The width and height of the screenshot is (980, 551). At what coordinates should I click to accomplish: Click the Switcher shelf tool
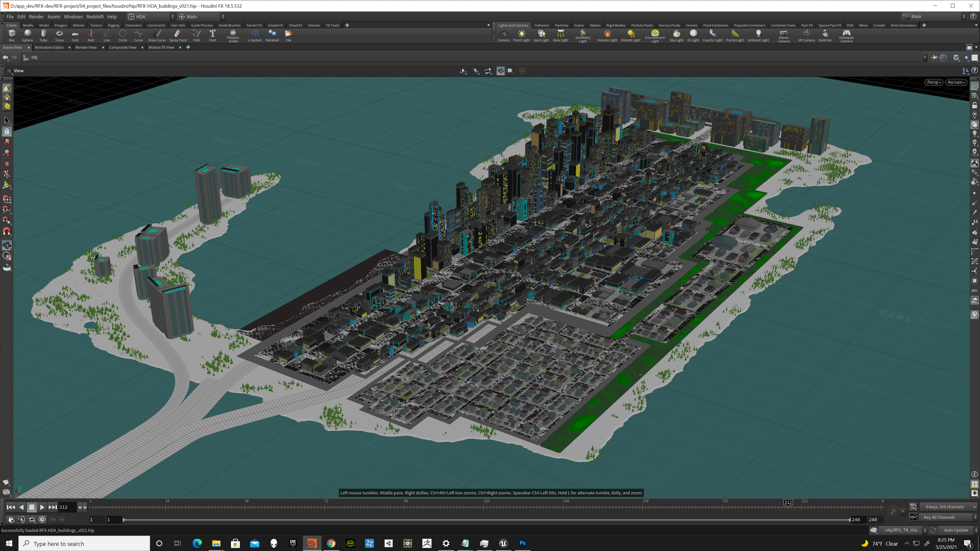click(x=825, y=35)
